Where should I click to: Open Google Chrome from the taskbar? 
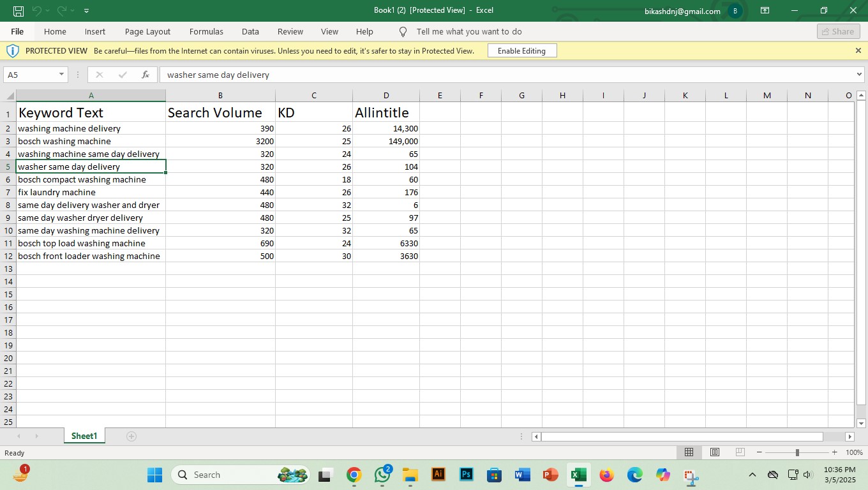(354, 475)
